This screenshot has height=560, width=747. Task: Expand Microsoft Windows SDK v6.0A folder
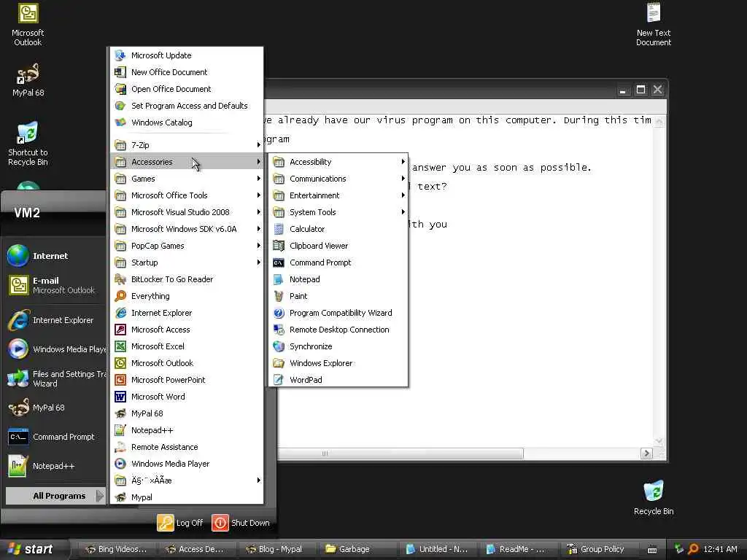point(186,229)
